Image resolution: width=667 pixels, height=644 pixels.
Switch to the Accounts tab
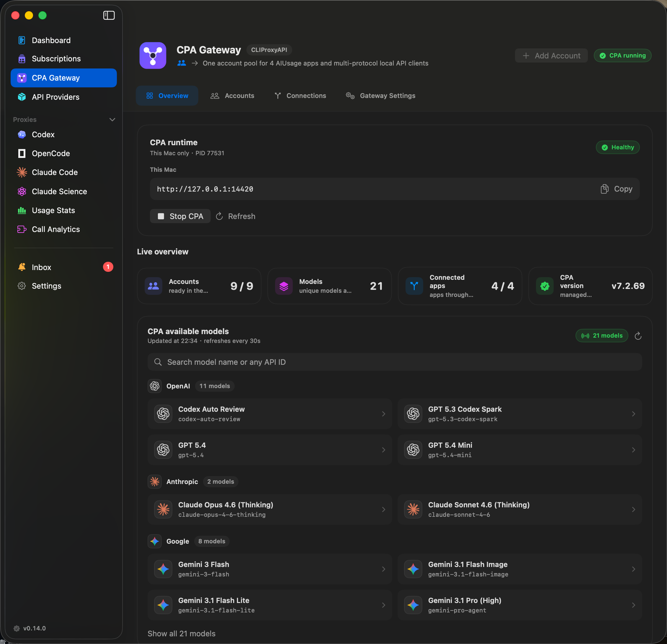coord(233,96)
